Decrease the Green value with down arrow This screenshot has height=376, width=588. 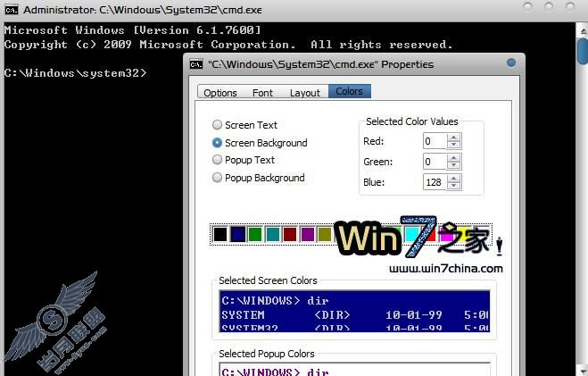coord(454,165)
